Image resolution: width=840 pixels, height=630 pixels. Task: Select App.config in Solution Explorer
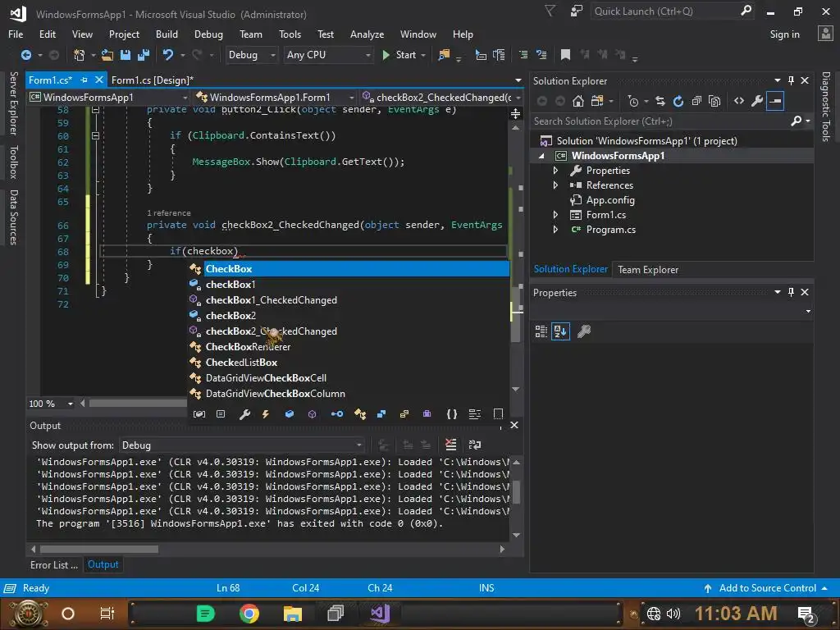tap(610, 200)
